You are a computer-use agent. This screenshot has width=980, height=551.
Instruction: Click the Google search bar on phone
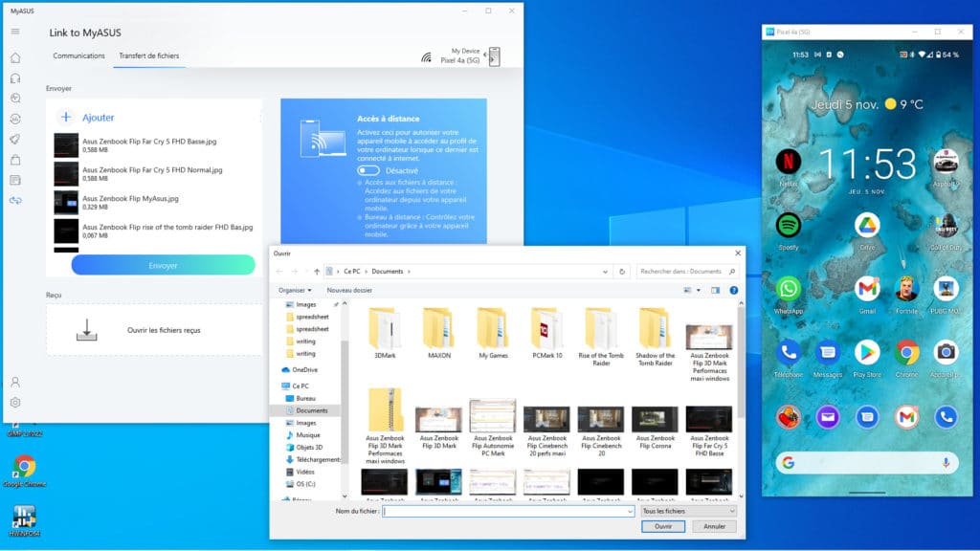click(867, 463)
